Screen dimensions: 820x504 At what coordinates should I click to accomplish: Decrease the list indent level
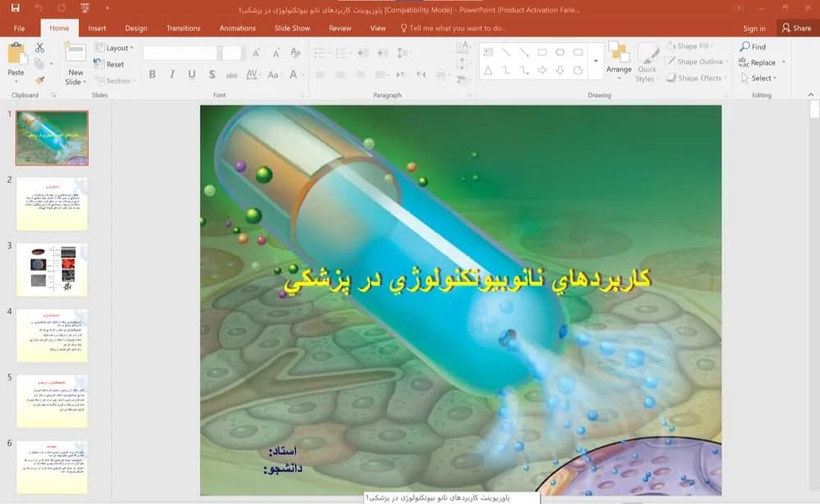362,52
